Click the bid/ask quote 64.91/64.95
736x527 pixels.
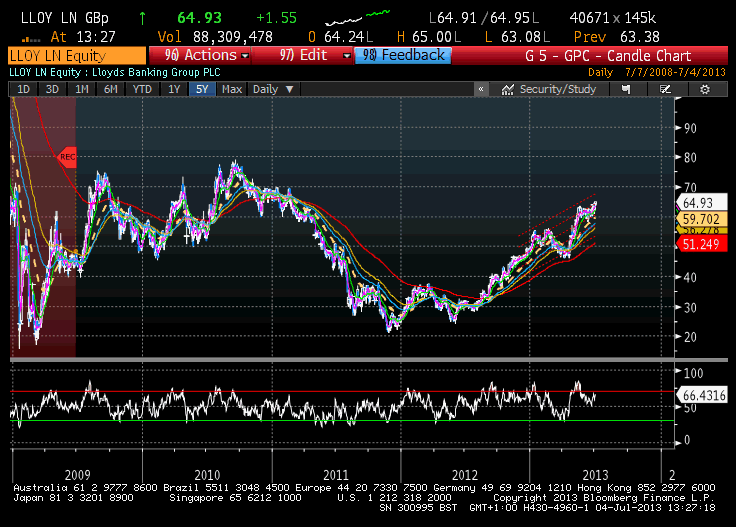coord(484,18)
